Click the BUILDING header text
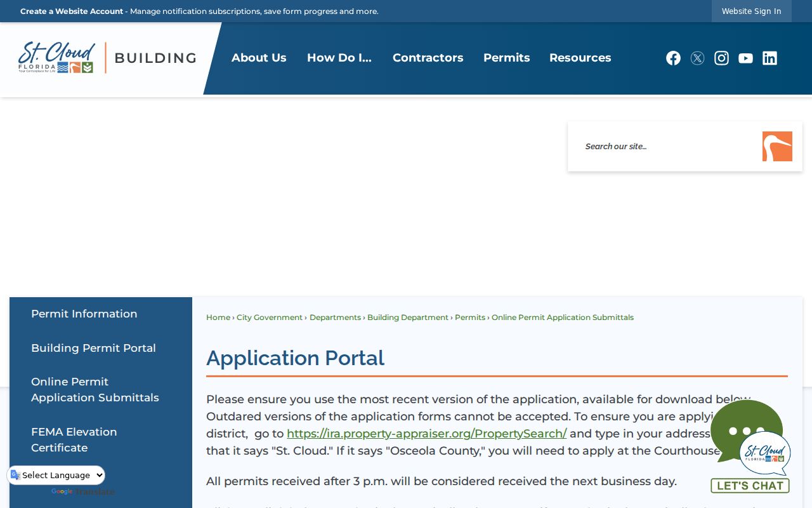The height and width of the screenshot is (508, 812). [x=155, y=58]
